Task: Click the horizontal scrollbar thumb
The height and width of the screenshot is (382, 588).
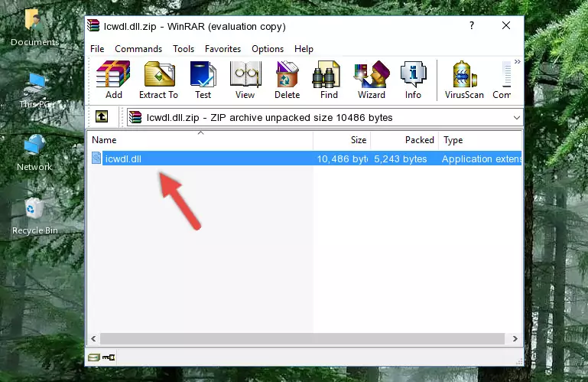Action: click(x=302, y=339)
